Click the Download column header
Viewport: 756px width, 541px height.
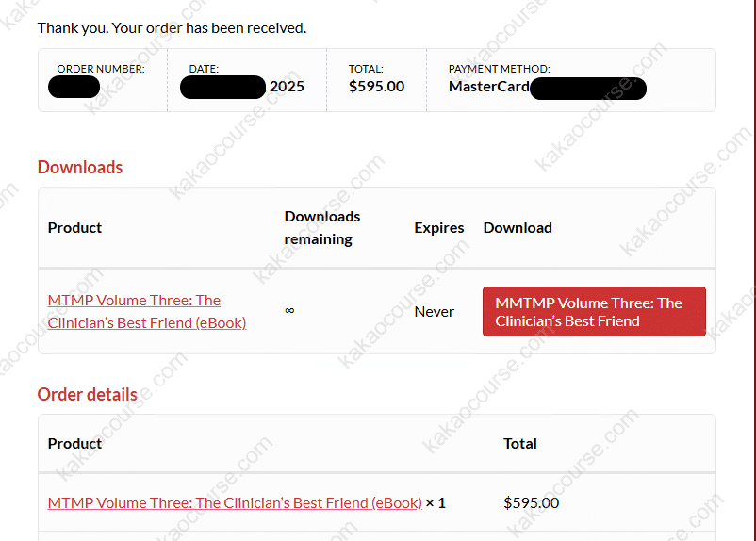click(x=518, y=227)
